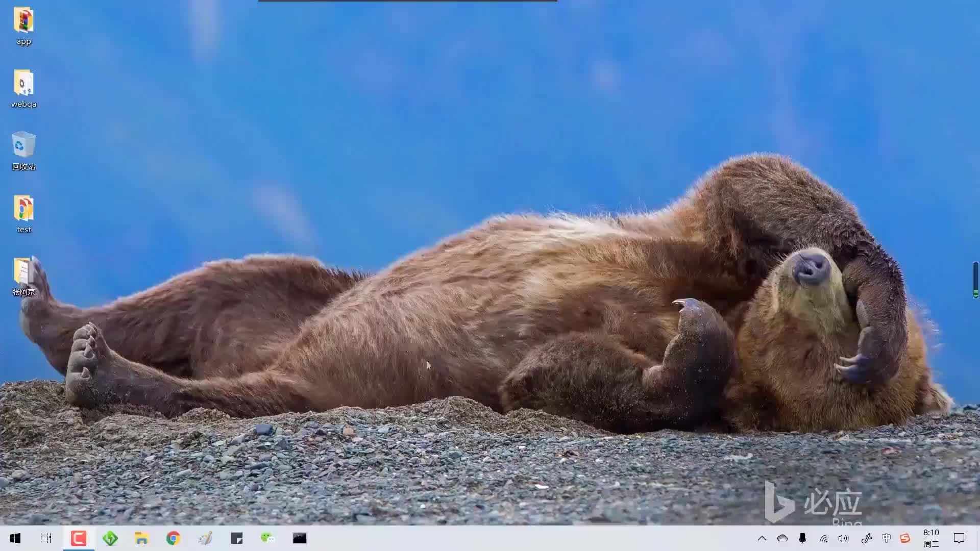Open the Sogou input method tray icon

pos(905,538)
